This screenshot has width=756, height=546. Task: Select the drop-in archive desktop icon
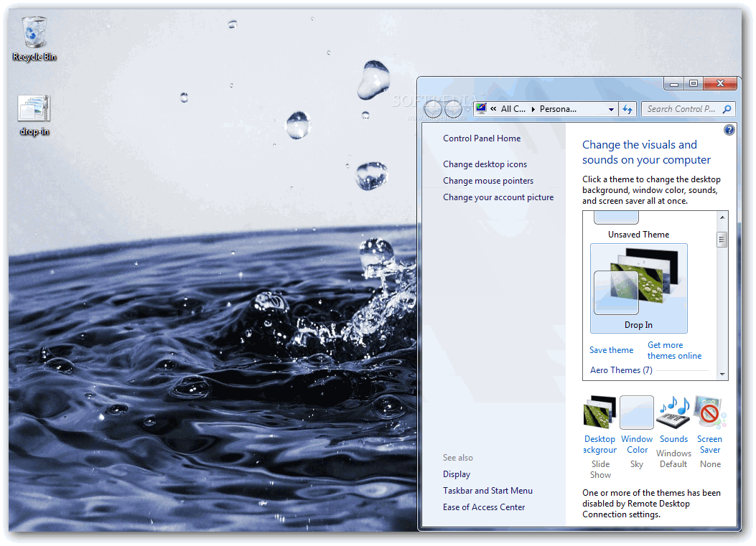coord(34,115)
